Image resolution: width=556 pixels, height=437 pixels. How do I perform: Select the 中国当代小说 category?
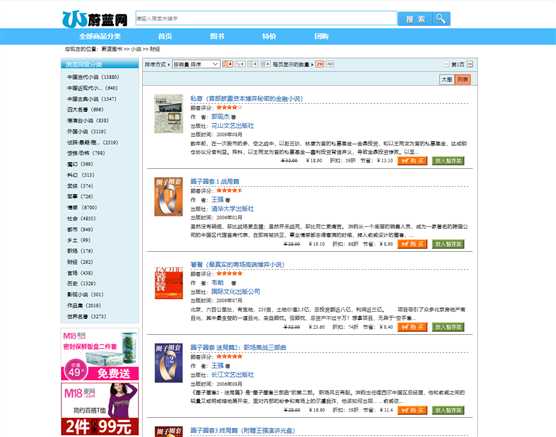(93, 77)
